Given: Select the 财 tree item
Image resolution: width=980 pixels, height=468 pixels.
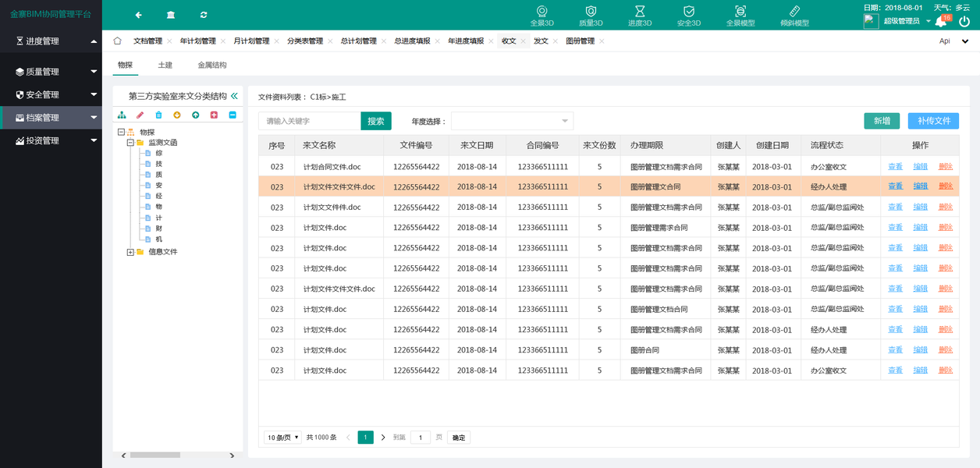Looking at the screenshot, I should (x=158, y=229).
